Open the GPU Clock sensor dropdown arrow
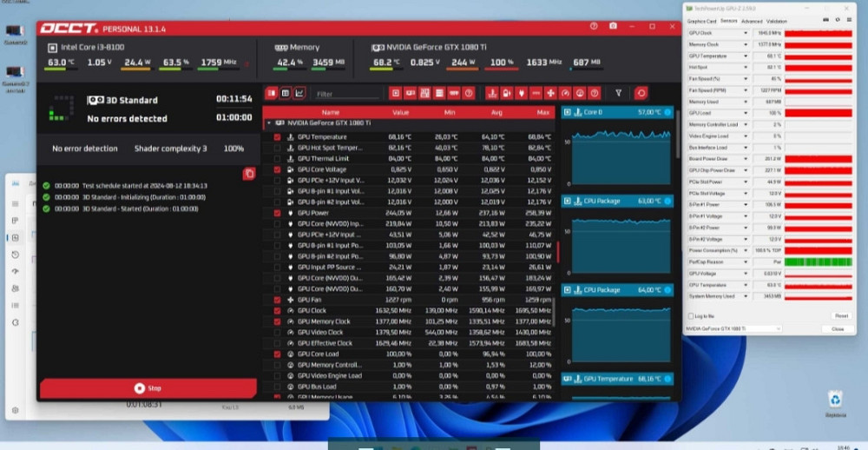The image size is (868, 450). click(745, 32)
